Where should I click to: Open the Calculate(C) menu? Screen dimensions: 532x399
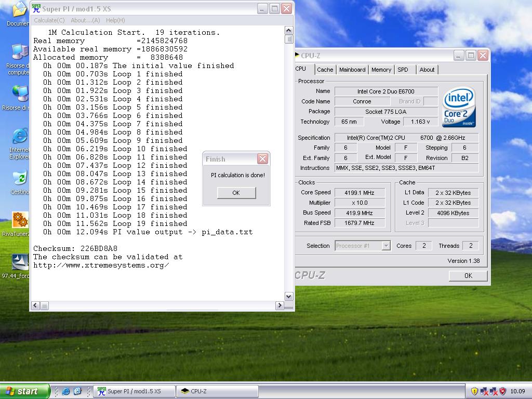49,20
